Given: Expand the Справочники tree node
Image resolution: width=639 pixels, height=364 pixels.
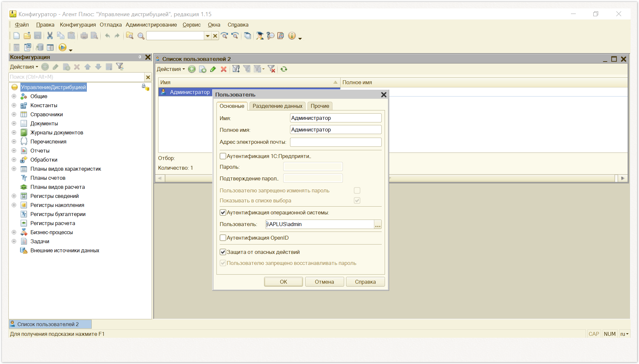Looking at the screenshot, I should (14, 114).
